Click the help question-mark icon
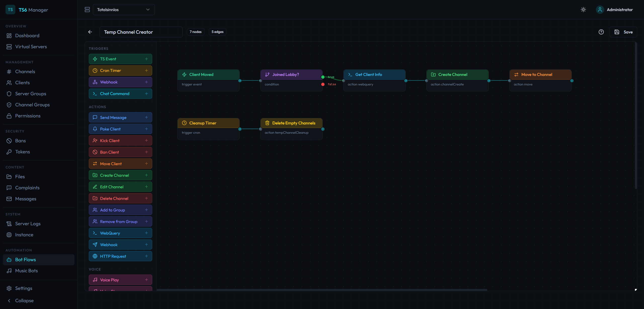 pyautogui.click(x=601, y=32)
